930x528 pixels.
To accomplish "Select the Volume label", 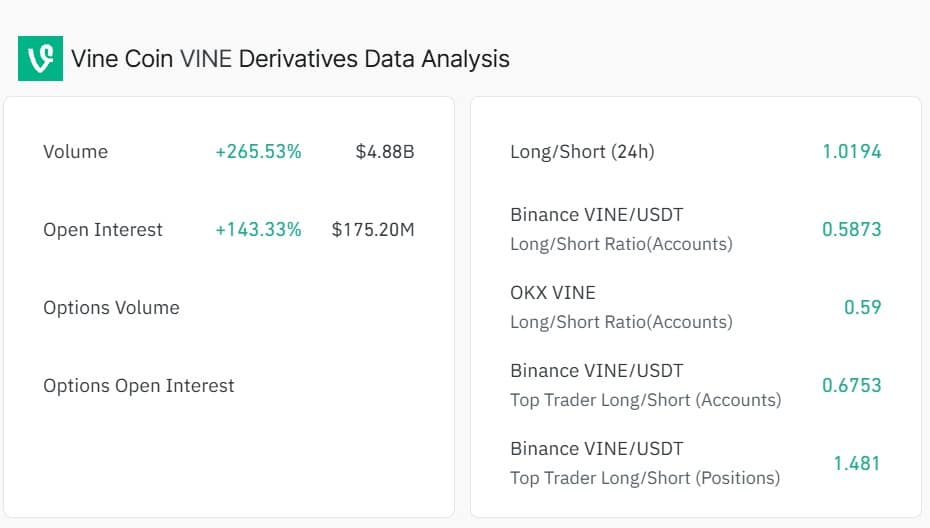I will 75,152.
